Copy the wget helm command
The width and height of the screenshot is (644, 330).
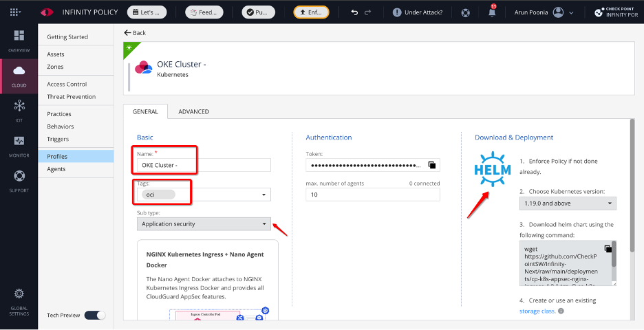[x=608, y=249]
